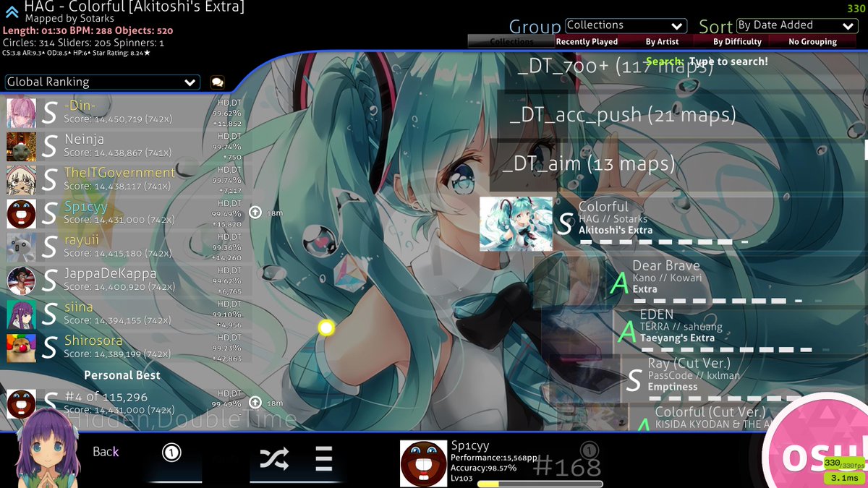Image resolution: width=868 pixels, height=488 pixels.
Task: Open the Sort dropdown showing By Date Added
Action: pos(797,26)
